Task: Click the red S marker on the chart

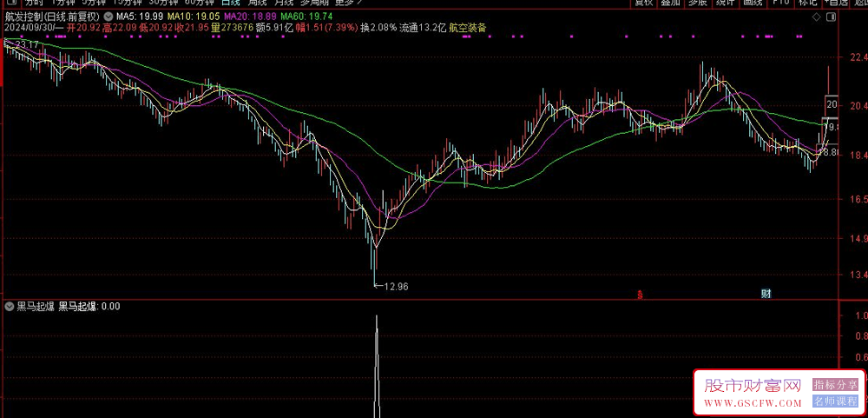Action: pyautogui.click(x=640, y=295)
